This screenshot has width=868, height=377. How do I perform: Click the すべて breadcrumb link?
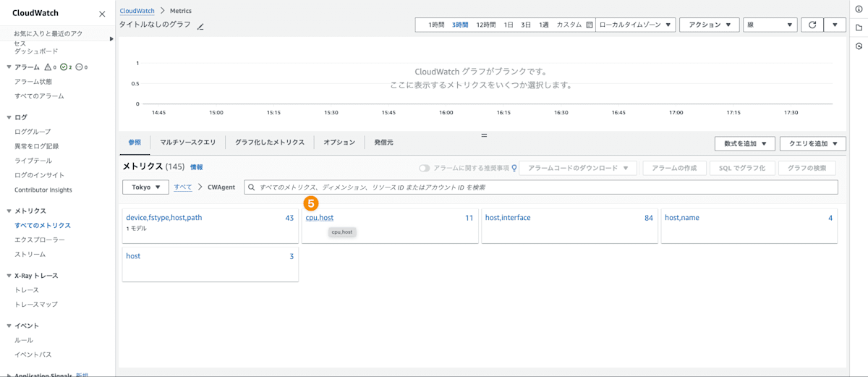point(183,187)
